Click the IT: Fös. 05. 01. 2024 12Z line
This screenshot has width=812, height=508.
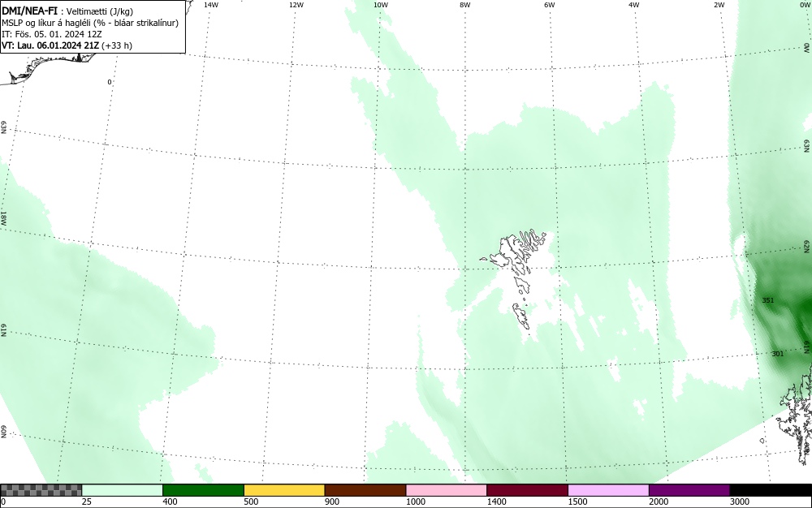(52, 34)
